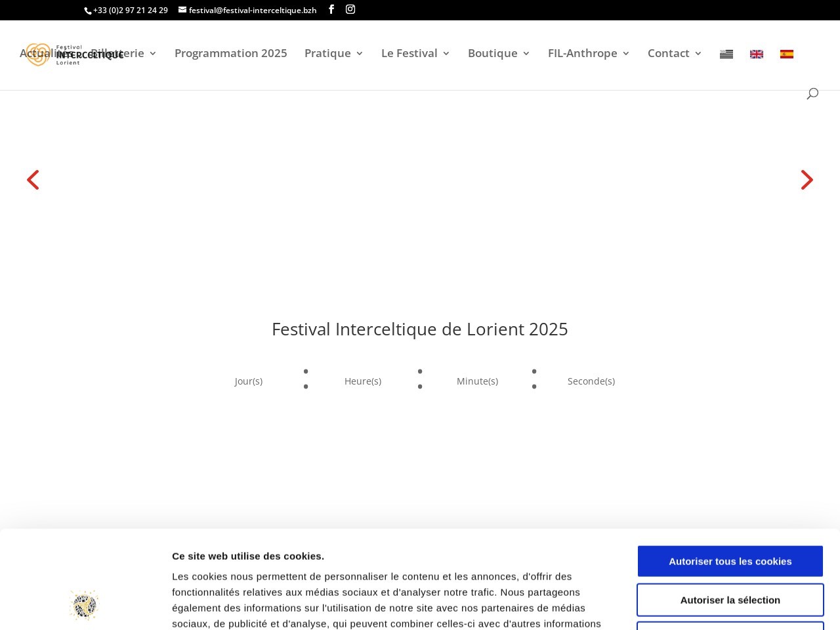Screen dimensions: 840x630
Task: Switch language to Breton flag
Action: (726, 54)
